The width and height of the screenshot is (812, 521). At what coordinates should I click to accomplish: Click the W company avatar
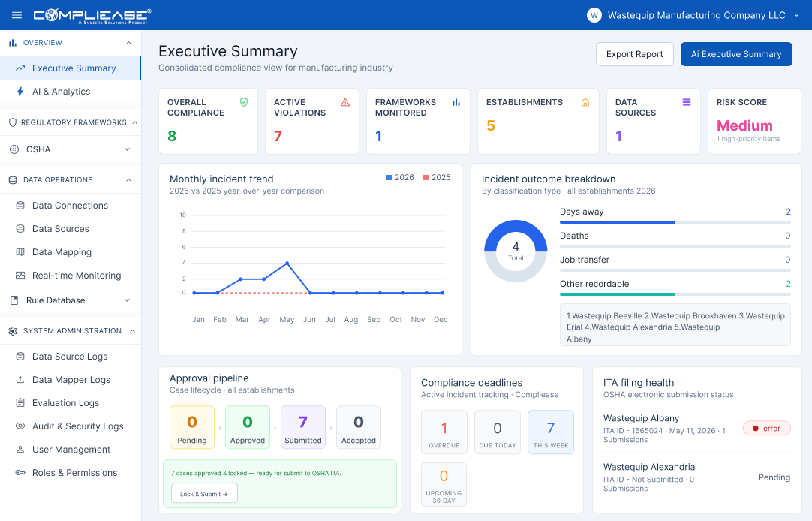[594, 15]
